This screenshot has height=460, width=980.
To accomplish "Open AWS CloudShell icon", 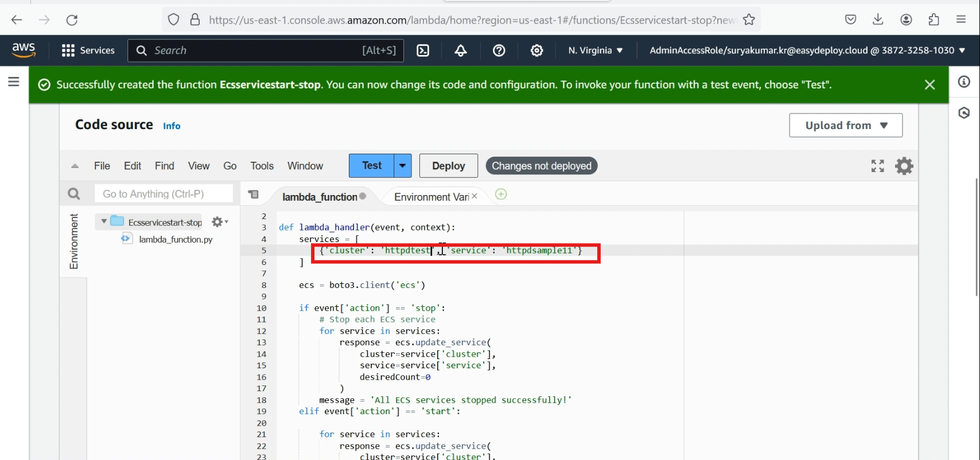I will [423, 50].
